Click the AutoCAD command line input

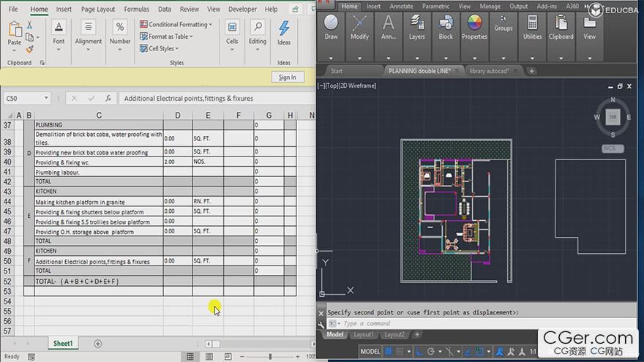[x=481, y=323]
